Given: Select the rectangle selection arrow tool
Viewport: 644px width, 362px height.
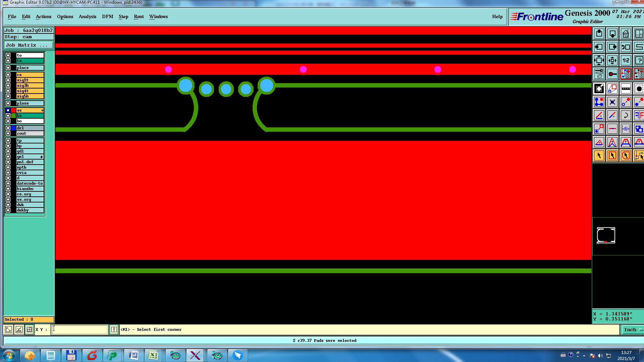Looking at the screenshot, I should (x=612, y=156).
